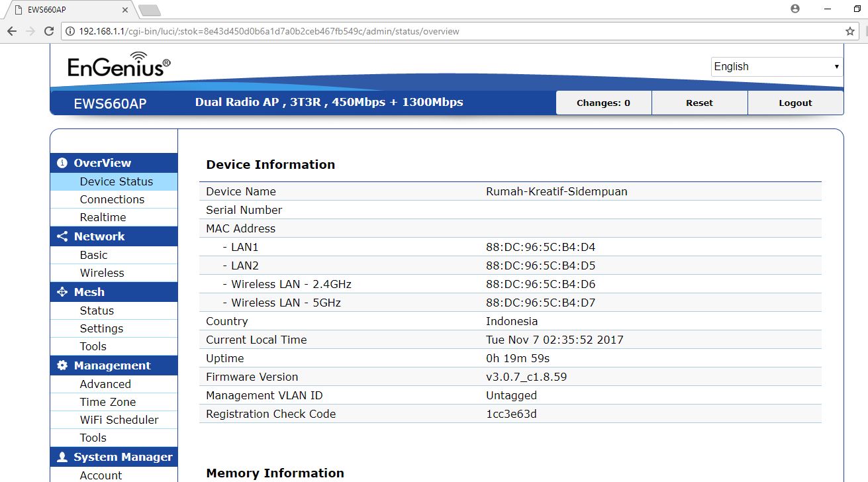This screenshot has height=482, width=868.
Task: Click 5GHz MAC 88:DC:96:5C:B4:D7
Action: [540, 303]
